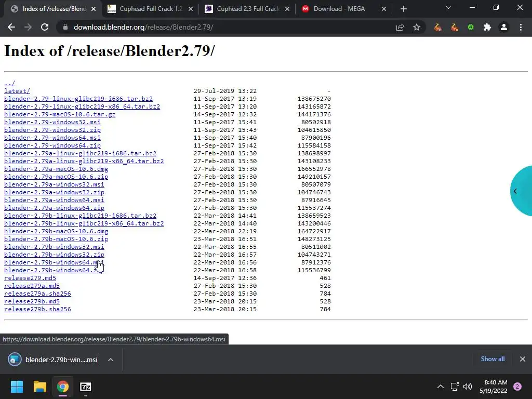Download blender-2.79a-macOS-10.6.dmg

56,169
